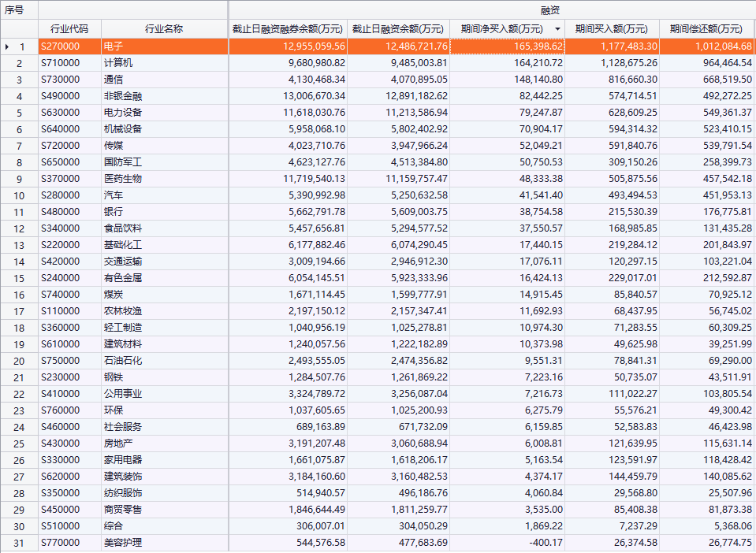This screenshot has width=756, height=553.
Task: Select the 医药生物 industry name cell
Action: (164, 179)
